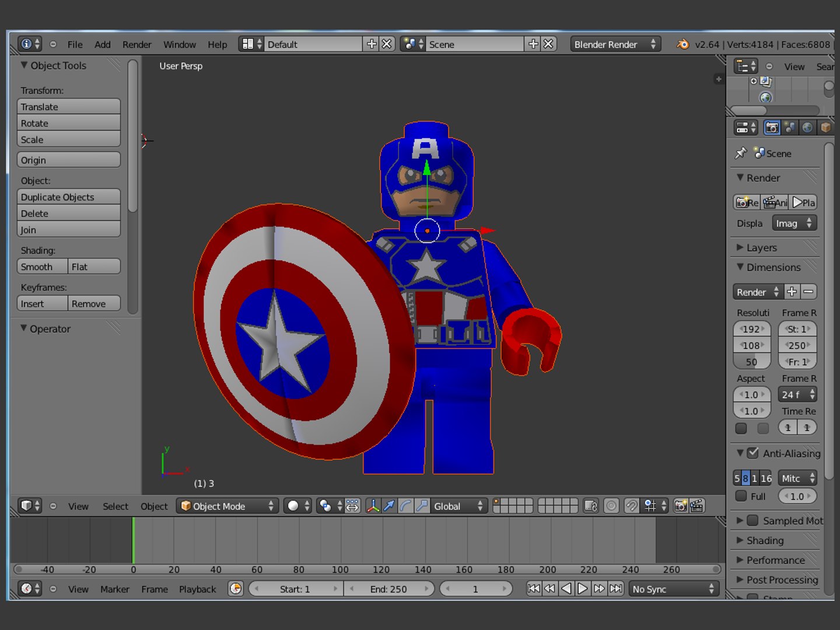
Task: Open the Object Mode dropdown
Action: tap(228, 506)
